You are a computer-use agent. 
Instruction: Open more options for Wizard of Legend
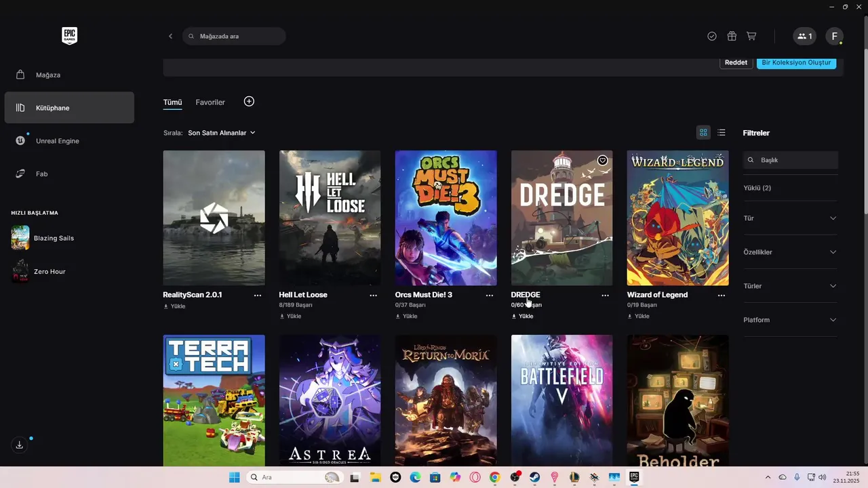(x=722, y=296)
